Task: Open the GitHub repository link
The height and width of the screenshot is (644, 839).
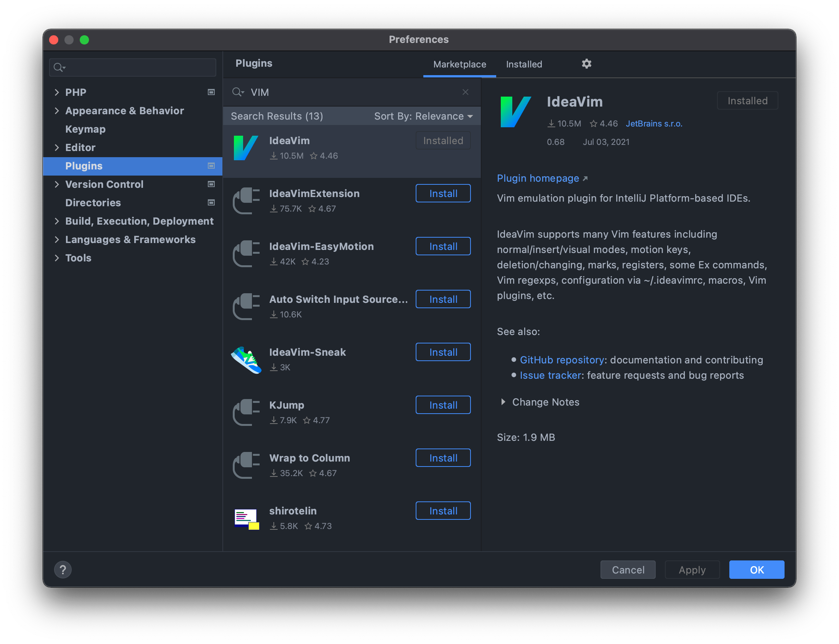Action: [562, 360]
